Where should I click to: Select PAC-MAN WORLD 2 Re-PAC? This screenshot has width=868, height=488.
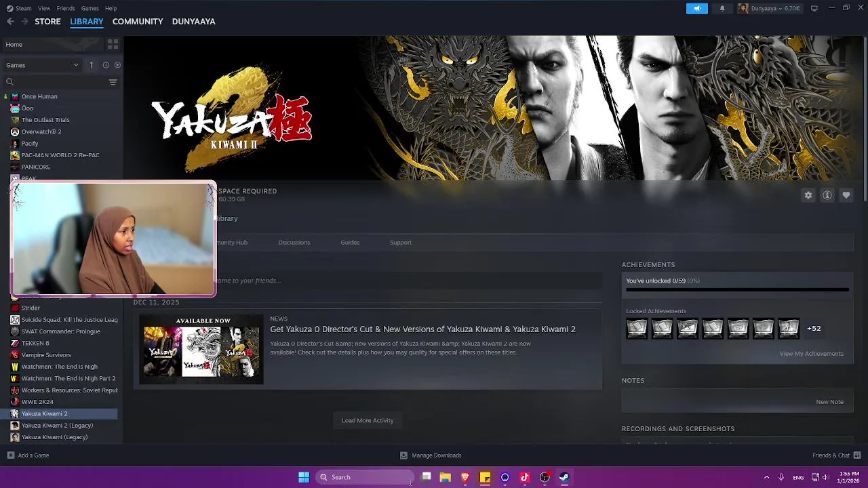61,155
